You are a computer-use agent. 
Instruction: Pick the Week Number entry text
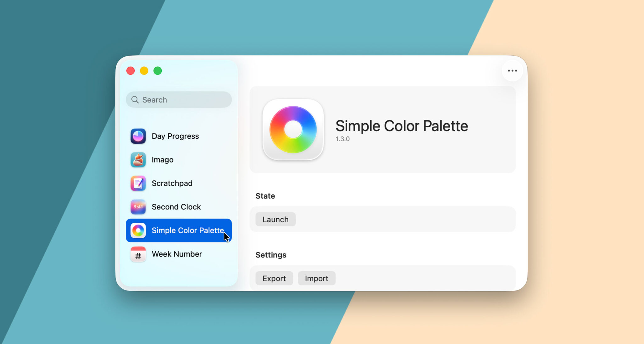[x=177, y=254]
